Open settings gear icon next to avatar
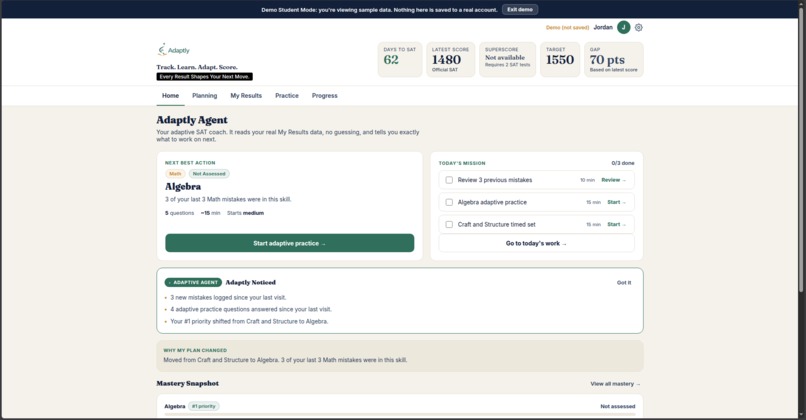 [x=638, y=27]
